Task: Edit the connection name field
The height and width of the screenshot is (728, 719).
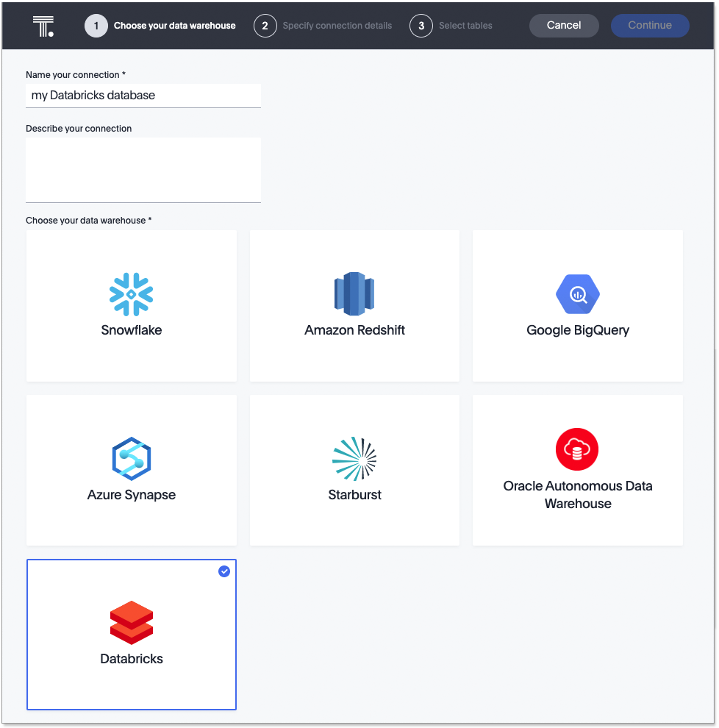Action: 143,95
